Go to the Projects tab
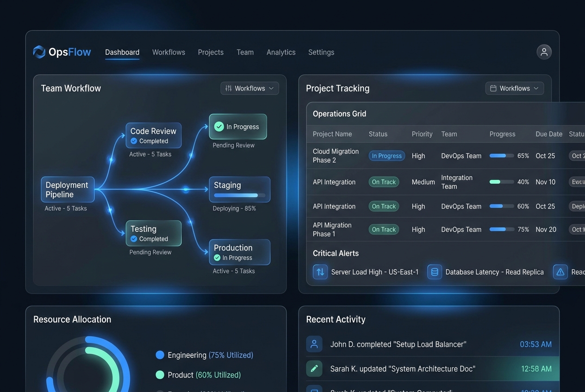The width and height of the screenshot is (585, 392). pos(211,52)
